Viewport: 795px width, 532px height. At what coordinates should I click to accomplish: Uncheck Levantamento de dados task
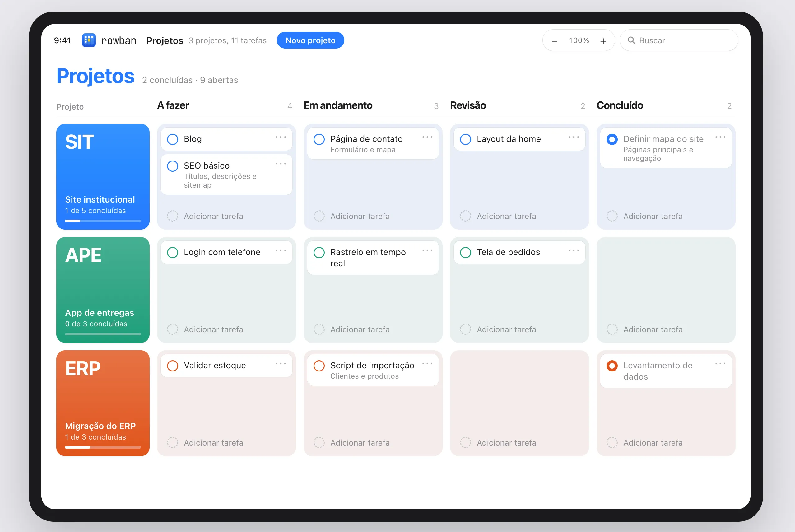point(612,366)
